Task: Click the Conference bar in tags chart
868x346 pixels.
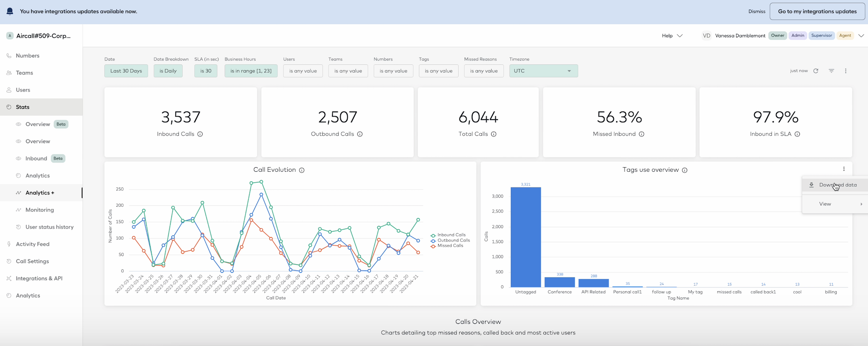Action: (x=560, y=282)
